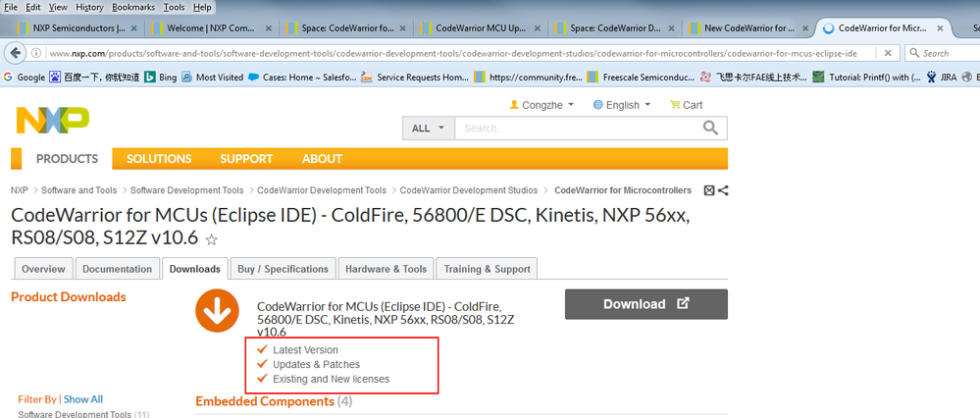Image resolution: width=980 pixels, height=418 pixels.
Task: Click the orange download arrow circle icon
Action: click(x=218, y=310)
